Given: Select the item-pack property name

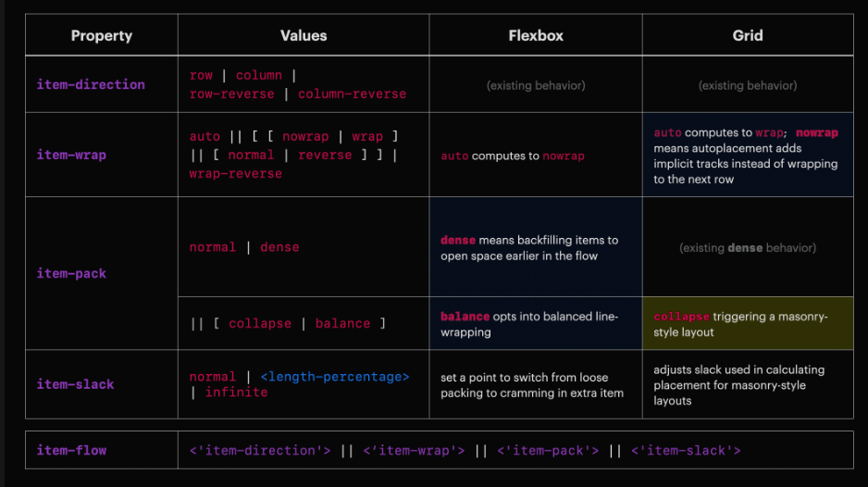Looking at the screenshot, I should [x=71, y=273].
